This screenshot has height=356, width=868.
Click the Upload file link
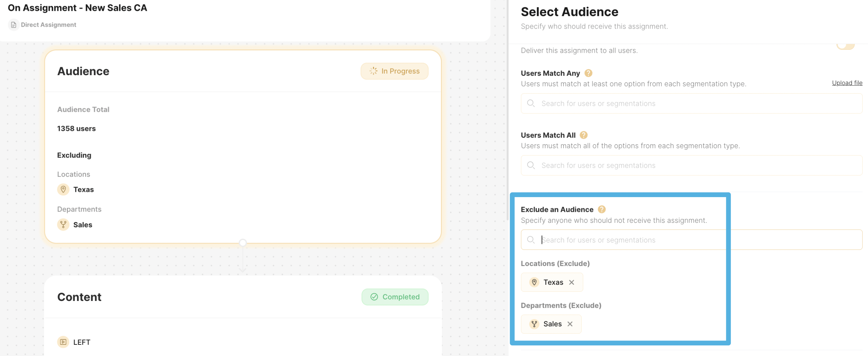pos(847,83)
